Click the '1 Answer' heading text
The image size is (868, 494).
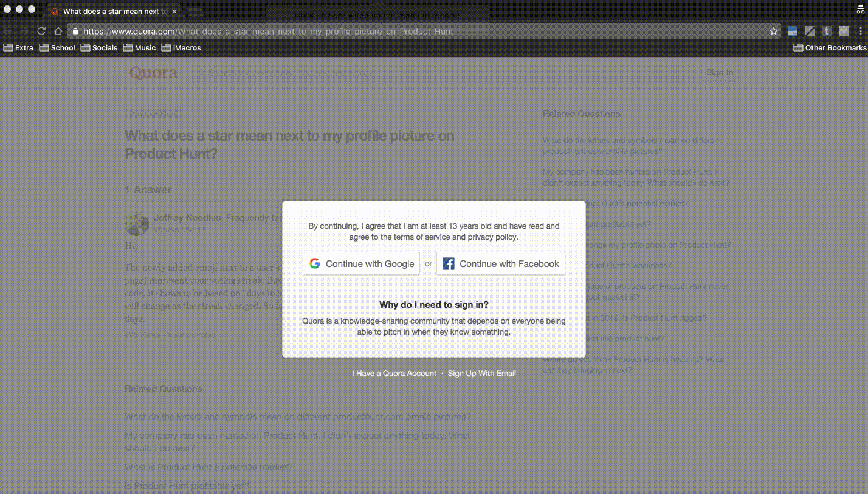tap(148, 190)
